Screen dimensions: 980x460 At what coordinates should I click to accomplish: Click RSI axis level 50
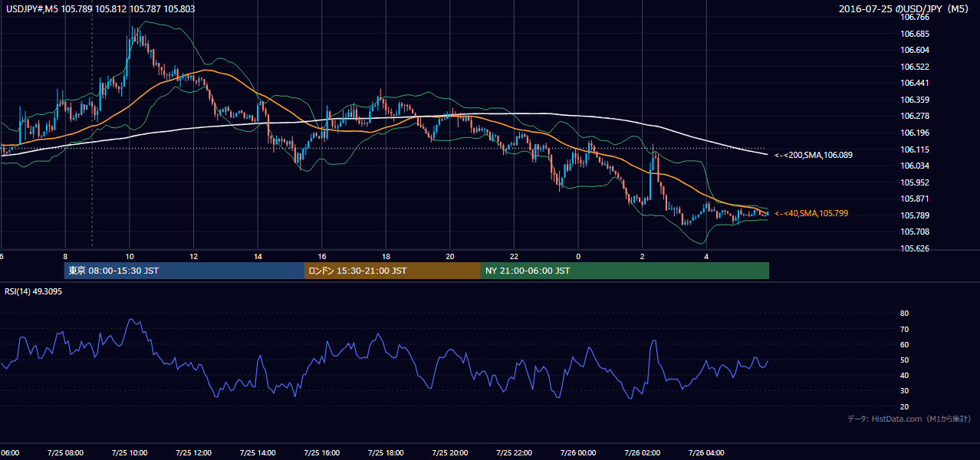[x=905, y=360]
